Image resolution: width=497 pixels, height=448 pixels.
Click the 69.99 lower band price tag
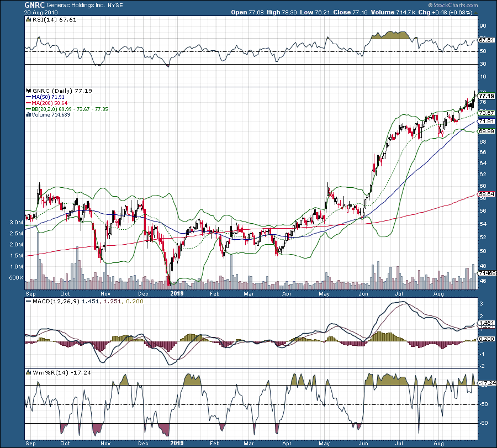[487, 131]
